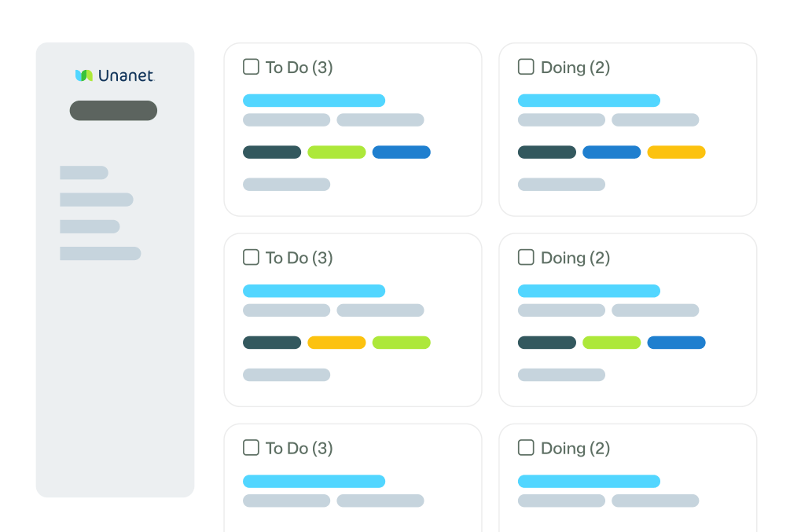Screen dimensions: 801x532
Task: Open cyan title bar in middle Doing card
Action: click(x=589, y=291)
